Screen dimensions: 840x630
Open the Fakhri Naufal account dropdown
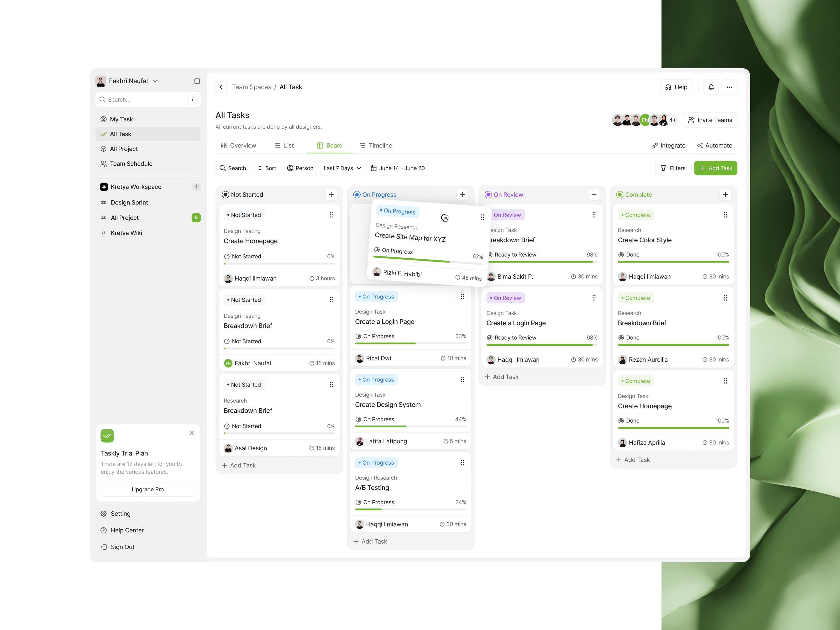pyautogui.click(x=155, y=81)
